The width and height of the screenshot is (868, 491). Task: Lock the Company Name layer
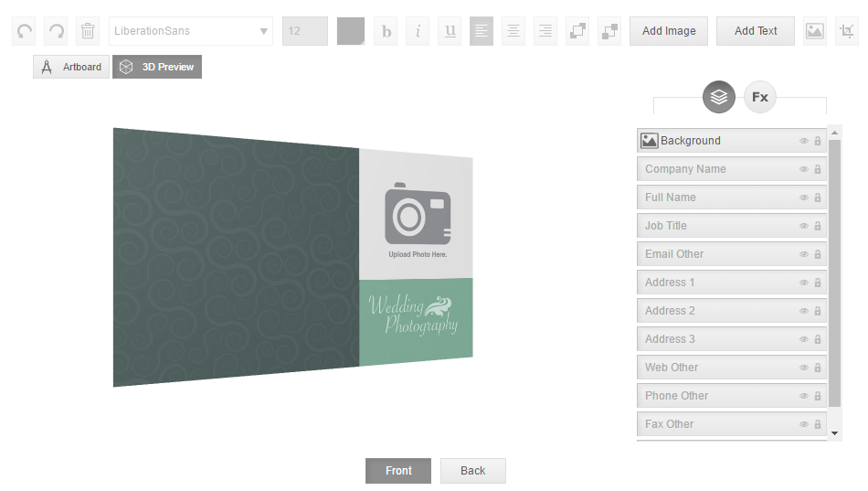(x=818, y=169)
